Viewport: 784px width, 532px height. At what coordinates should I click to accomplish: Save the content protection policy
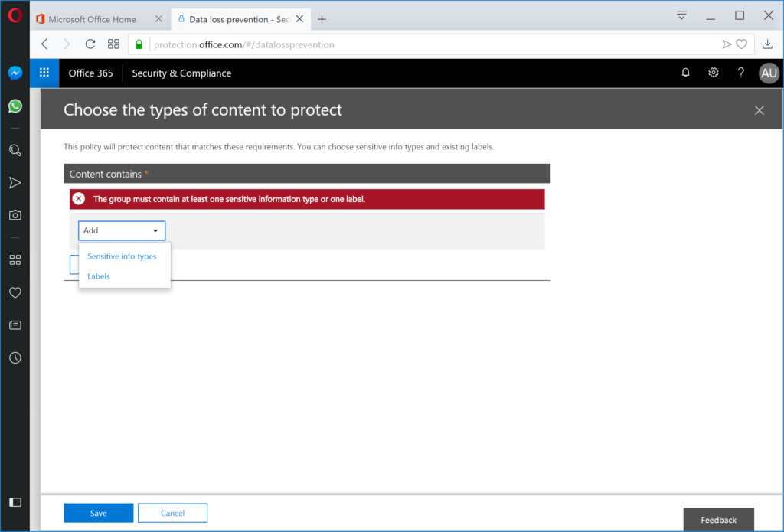click(x=98, y=513)
